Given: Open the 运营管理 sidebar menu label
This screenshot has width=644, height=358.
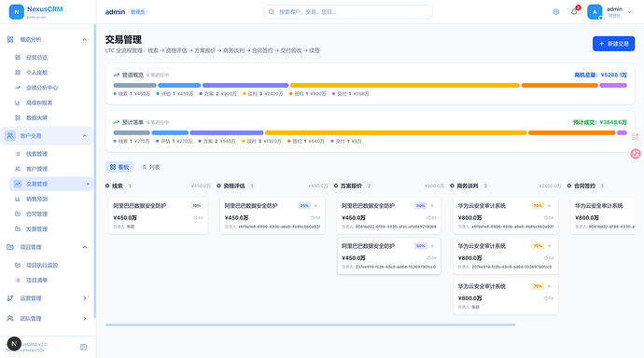Looking at the screenshot, I should click(31, 298).
